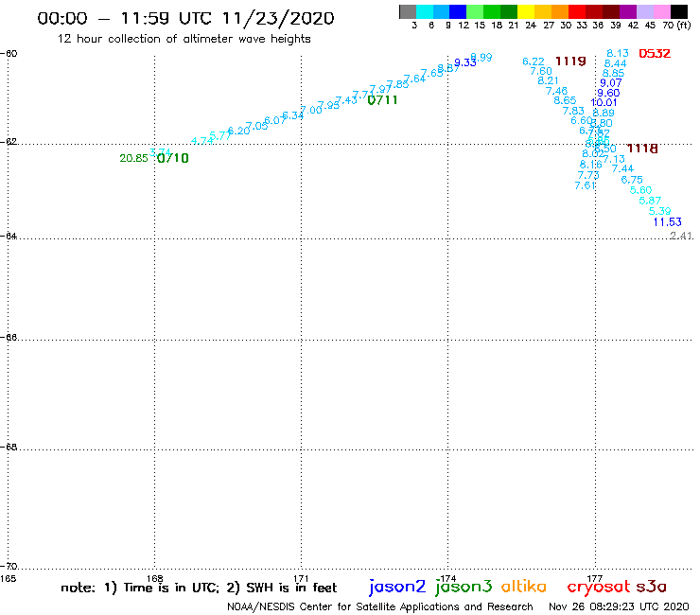Click the 10.01 wave height value

pos(604,103)
